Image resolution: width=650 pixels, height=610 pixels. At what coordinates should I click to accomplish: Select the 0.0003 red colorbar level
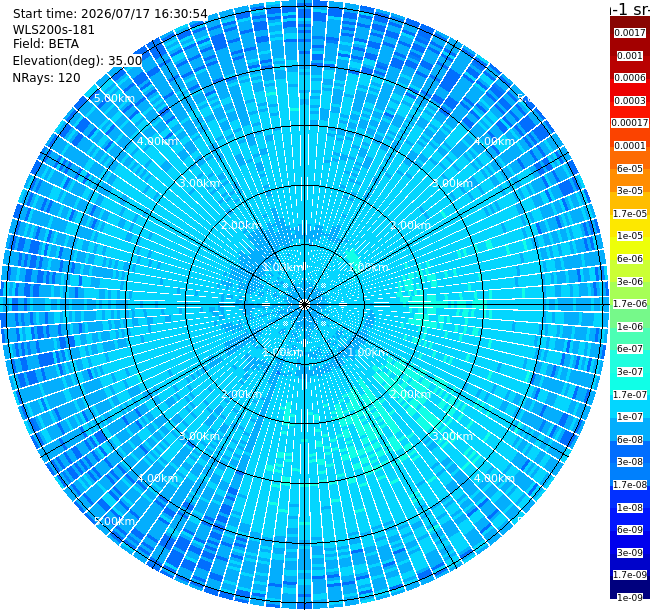point(630,101)
